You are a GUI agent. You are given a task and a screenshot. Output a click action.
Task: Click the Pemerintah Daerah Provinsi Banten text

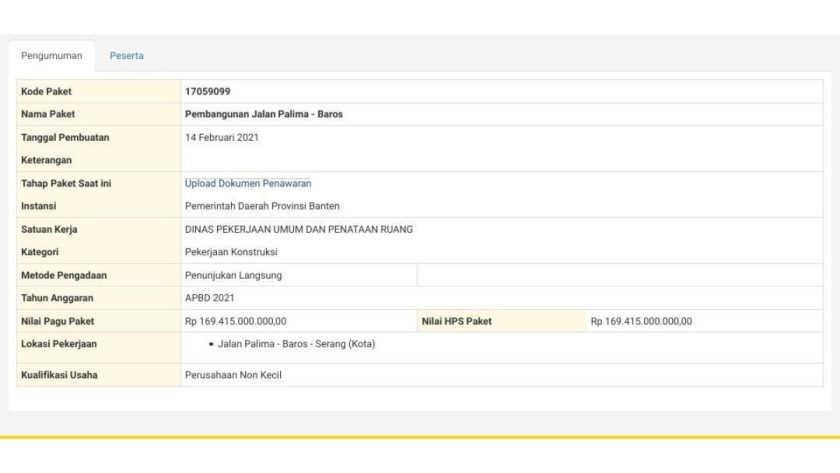(262, 206)
